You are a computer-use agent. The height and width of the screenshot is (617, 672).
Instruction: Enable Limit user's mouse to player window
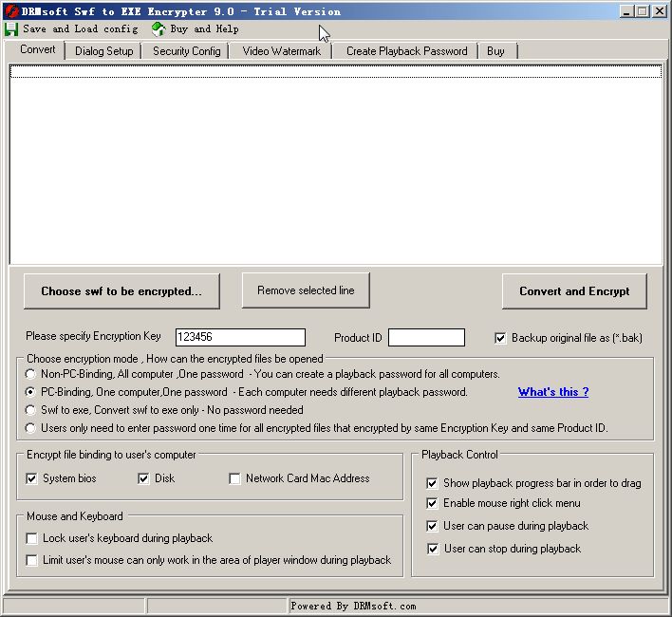point(31,560)
